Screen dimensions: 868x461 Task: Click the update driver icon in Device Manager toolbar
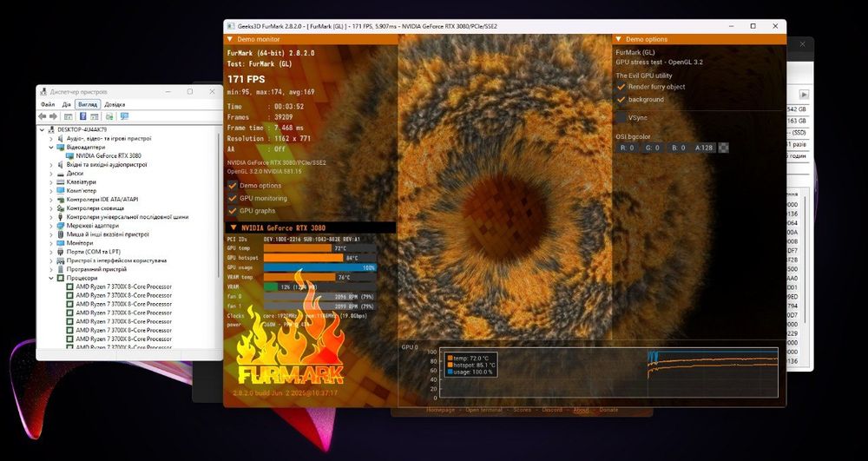(109, 116)
